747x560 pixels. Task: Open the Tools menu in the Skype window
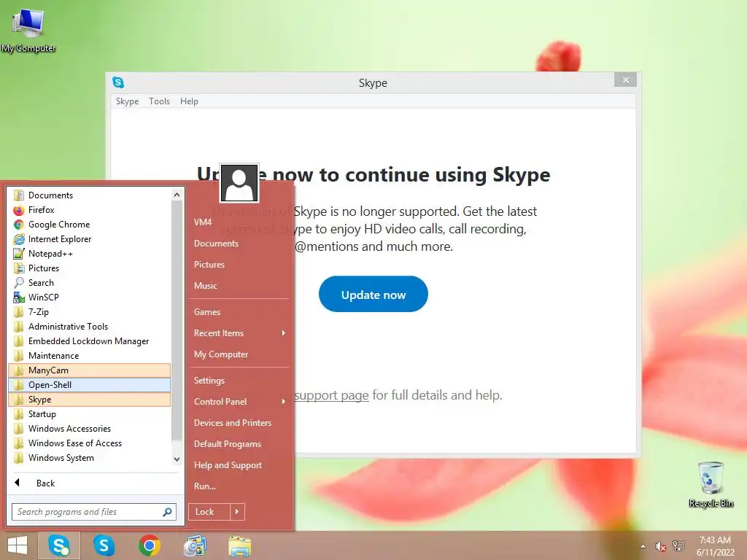(x=159, y=101)
